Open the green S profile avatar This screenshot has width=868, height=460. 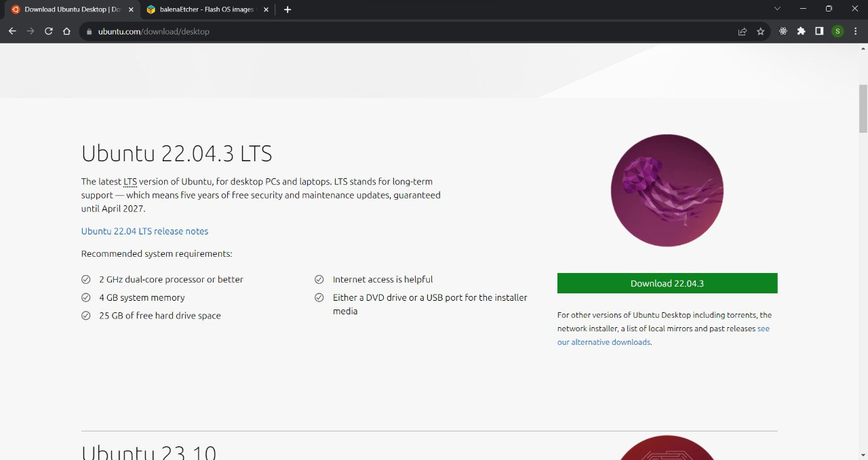click(x=837, y=31)
